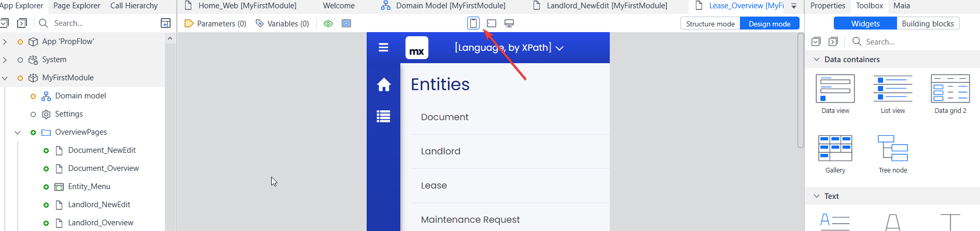The width and height of the screenshot is (980, 231).
Task: Open Landlord_Overview page
Action: pos(101,223)
